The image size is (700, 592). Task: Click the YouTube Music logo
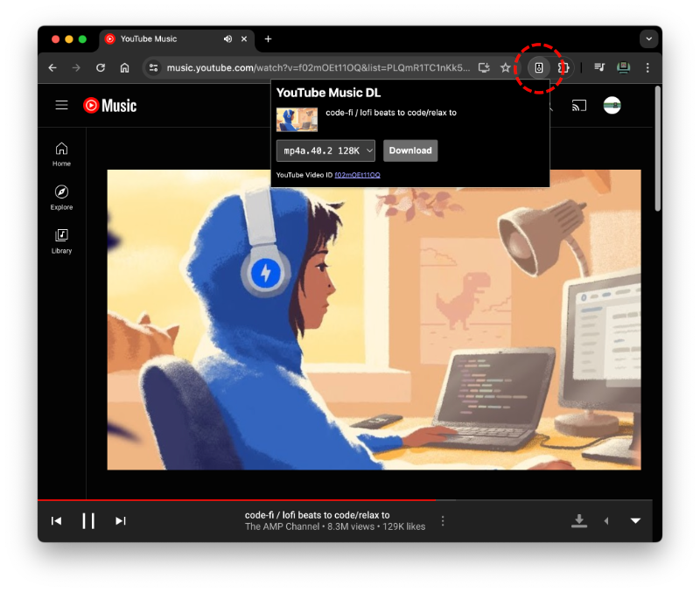110,105
